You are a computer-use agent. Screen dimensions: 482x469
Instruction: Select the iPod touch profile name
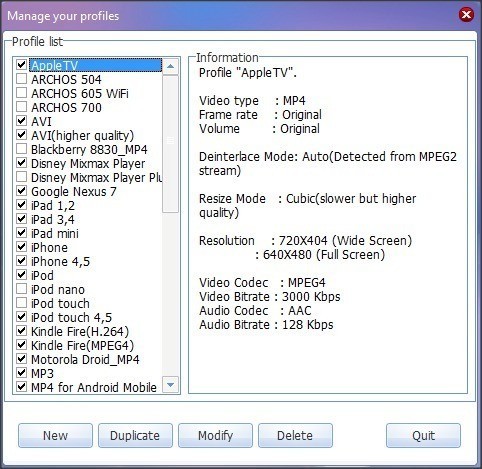[60, 303]
